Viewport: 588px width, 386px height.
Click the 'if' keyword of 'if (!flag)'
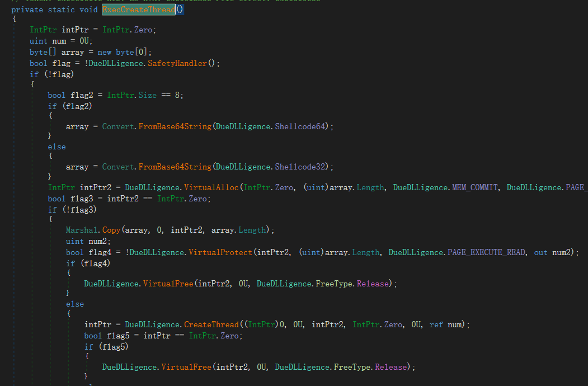tap(34, 74)
